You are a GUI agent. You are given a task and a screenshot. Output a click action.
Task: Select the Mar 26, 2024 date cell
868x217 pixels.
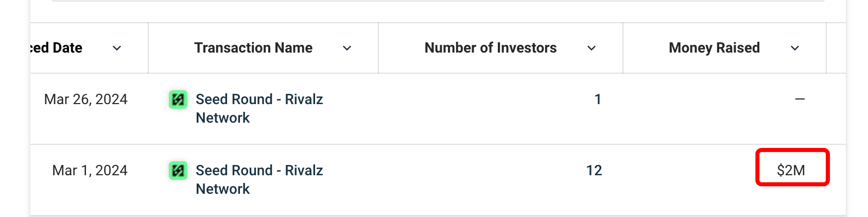click(86, 99)
